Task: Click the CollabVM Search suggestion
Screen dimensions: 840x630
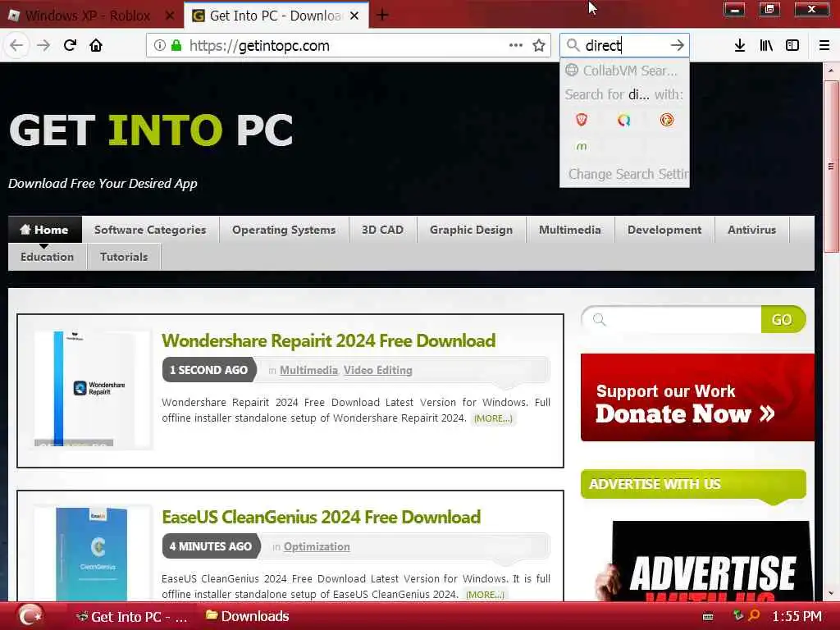Action: [624, 71]
